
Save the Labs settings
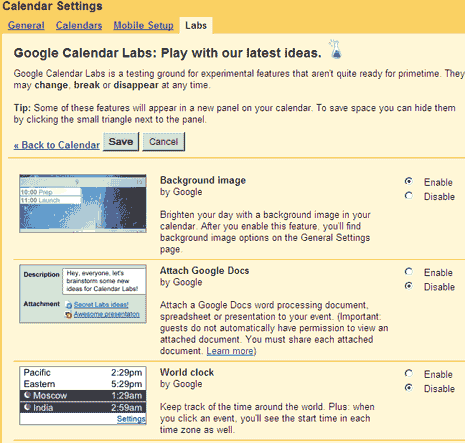121,142
